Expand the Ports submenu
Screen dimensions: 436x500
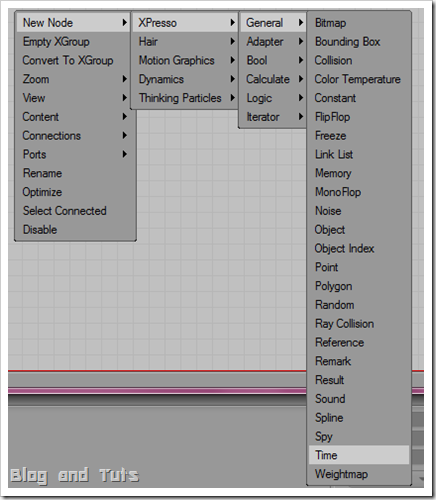[x=75, y=154]
